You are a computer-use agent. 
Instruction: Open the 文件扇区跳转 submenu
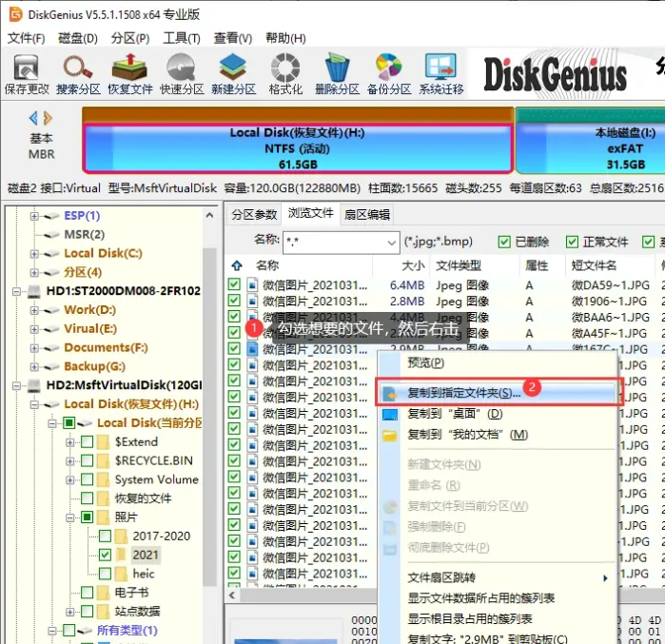point(498,577)
